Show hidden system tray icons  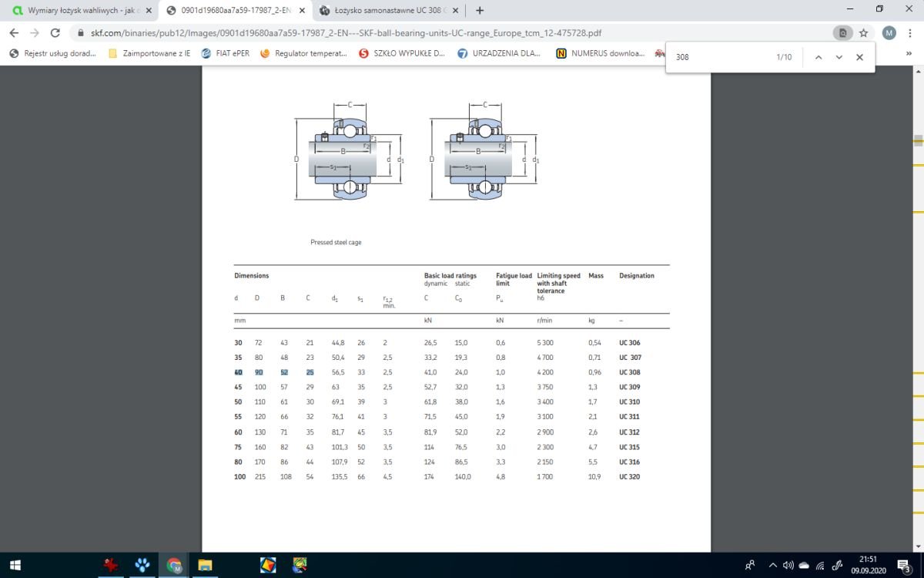(x=773, y=566)
